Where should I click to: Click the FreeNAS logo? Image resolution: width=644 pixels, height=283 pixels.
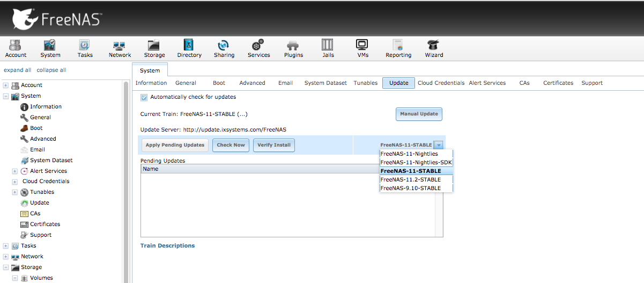coord(56,18)
